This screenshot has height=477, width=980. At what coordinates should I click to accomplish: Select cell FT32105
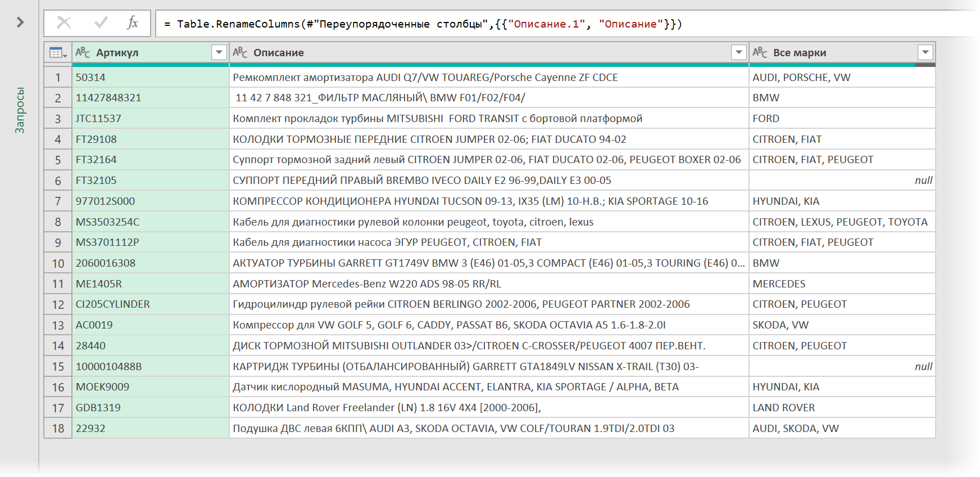151,181
